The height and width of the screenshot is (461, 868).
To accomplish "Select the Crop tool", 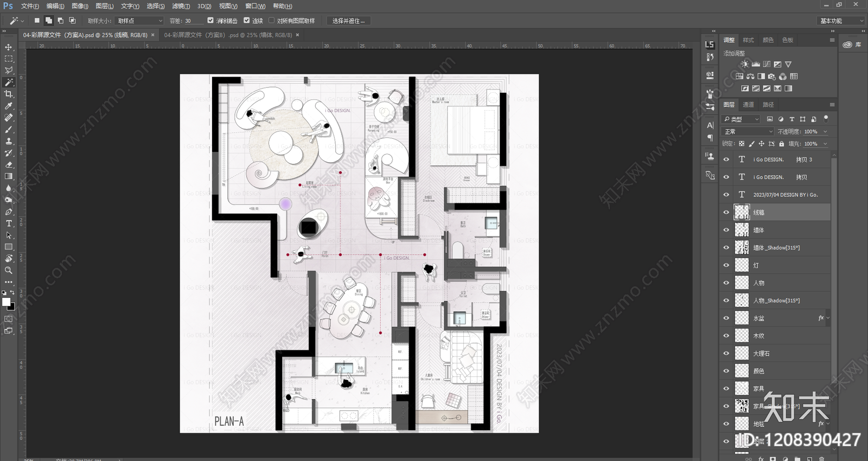I will point(9,94).
